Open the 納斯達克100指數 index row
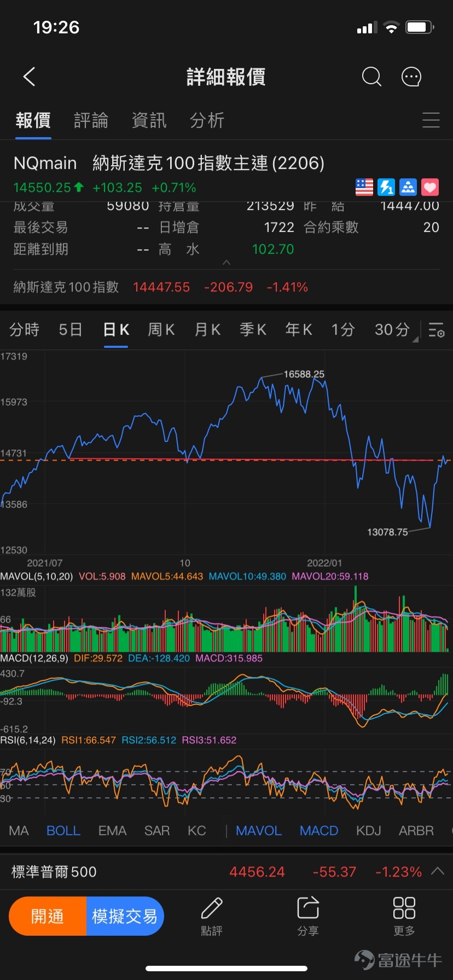Viewport: 453px width, 980px height. 226,287
